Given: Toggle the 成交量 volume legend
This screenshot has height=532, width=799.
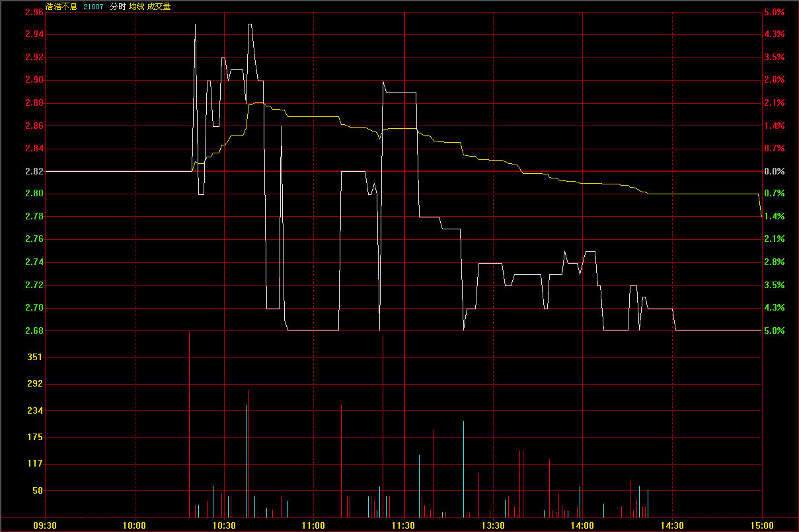Looking at the screenshot, I should [x=159, y=7].
